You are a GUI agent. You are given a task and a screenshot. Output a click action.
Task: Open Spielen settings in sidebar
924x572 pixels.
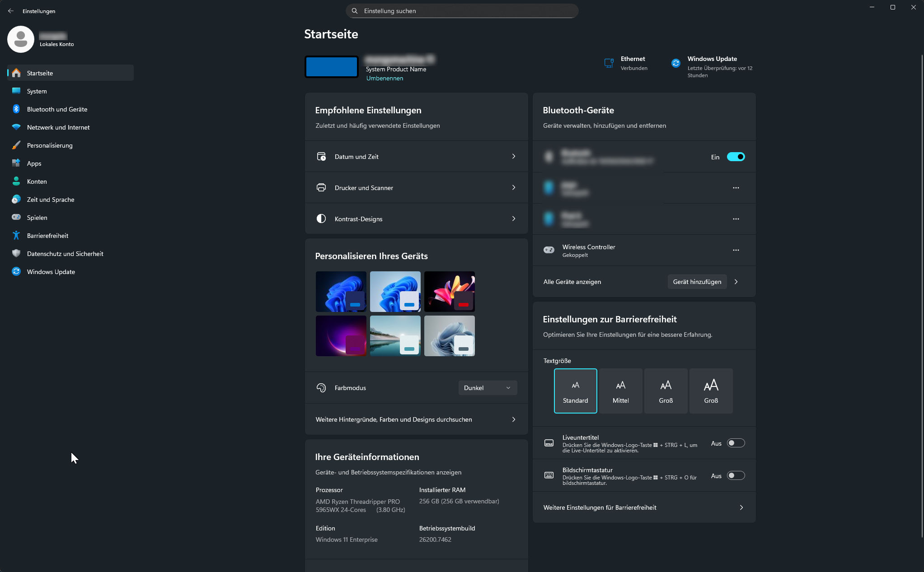pyautogui.click(x=37, y=217)
